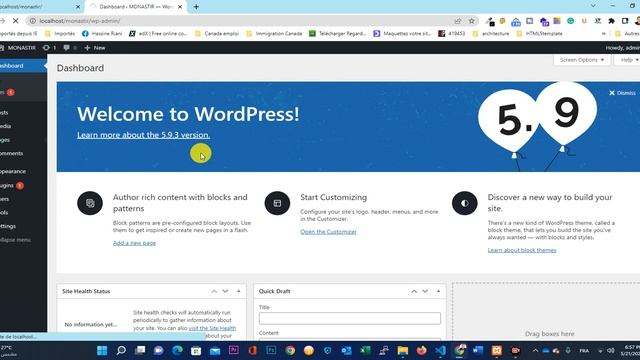Click the 'Open the Customizer' link
This screenshot has height=360, width=640.
(x=328, y=231)
